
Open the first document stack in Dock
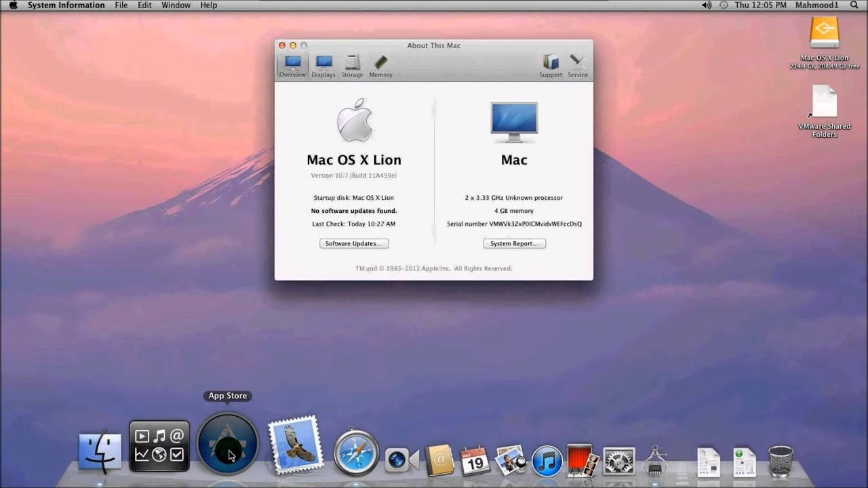709,462
